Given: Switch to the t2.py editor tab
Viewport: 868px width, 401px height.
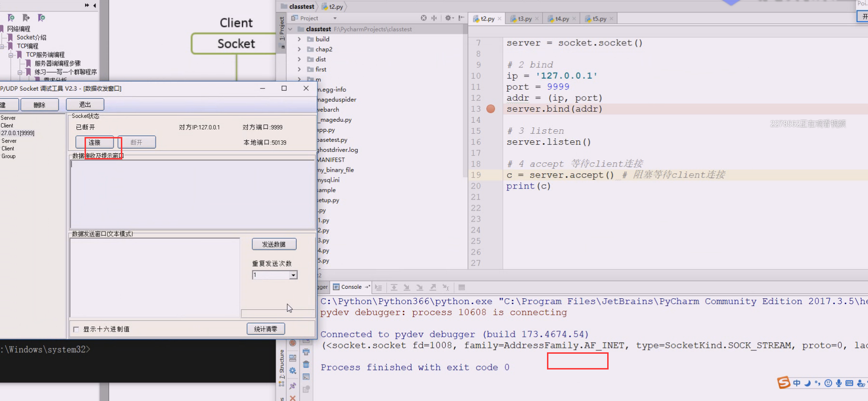Looking at the screenshot, I should pos(487,19).
